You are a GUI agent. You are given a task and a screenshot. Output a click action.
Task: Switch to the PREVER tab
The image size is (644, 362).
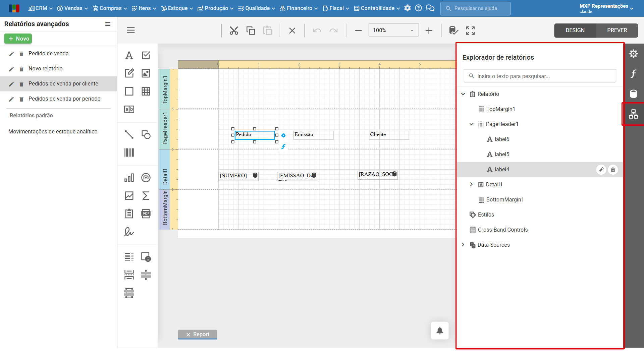click(x=617, y=31)
